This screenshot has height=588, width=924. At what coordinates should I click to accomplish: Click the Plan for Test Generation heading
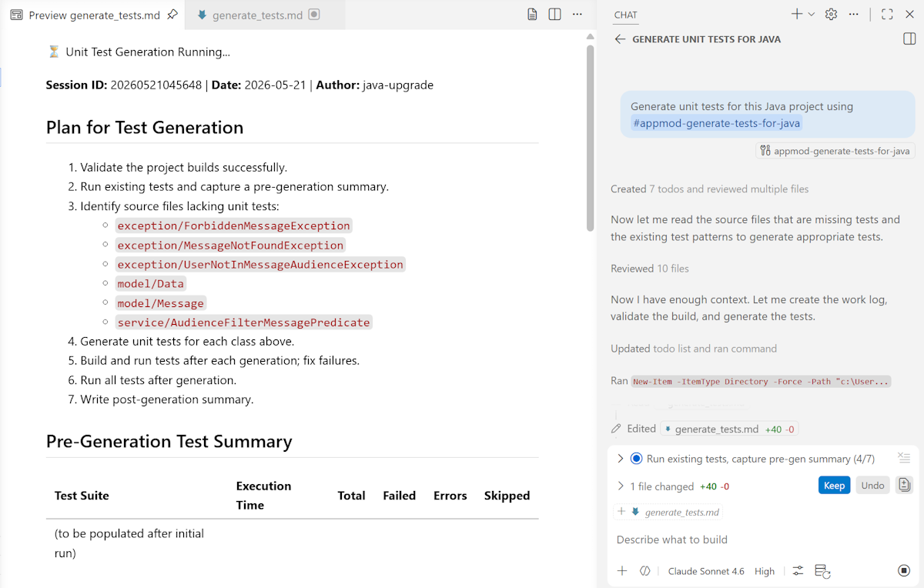point(145,128)
